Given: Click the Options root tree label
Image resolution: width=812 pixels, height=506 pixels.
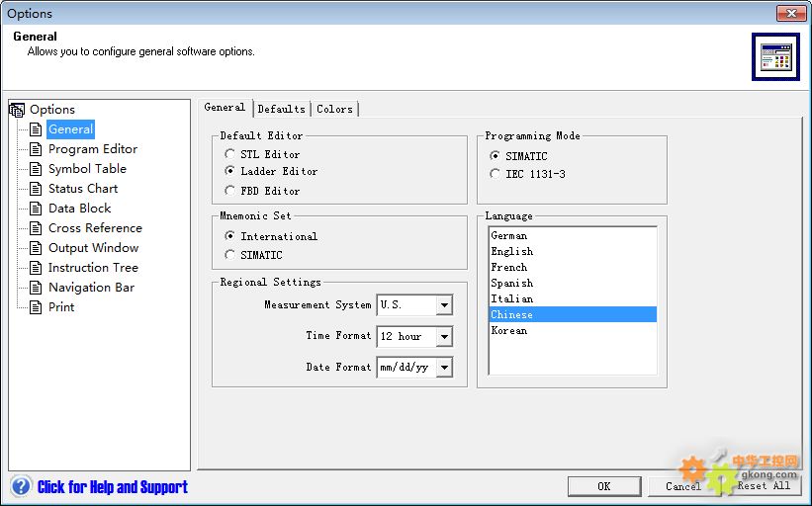Looking at the screenshot, I should [x=52, y=110].
